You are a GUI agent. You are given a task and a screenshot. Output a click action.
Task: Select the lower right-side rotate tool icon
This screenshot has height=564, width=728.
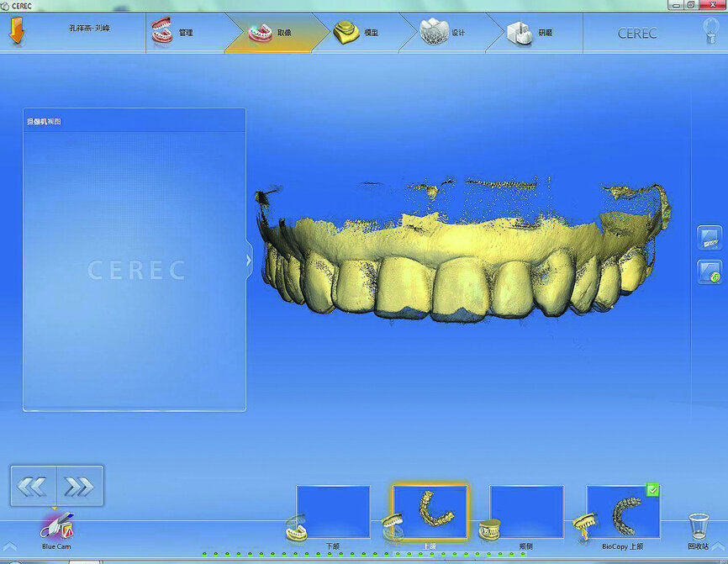[x=709, y=272]
